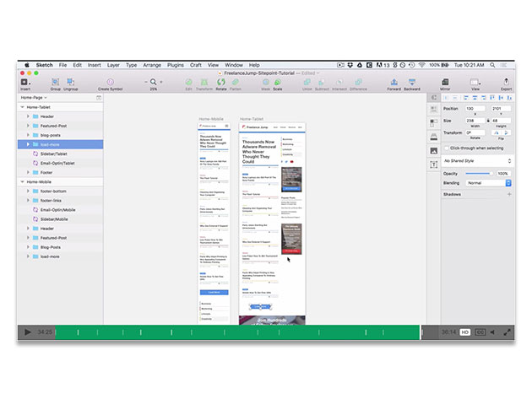This screenshot has height=399, width=532.
Task: Enable Click-through when selecting checkbox
Action: coord(447,148)
